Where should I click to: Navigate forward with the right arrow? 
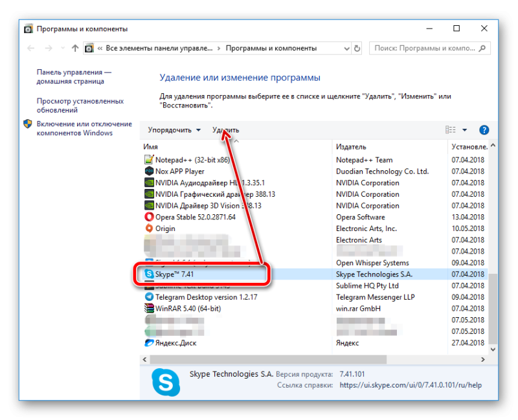(x=49, y=48)
